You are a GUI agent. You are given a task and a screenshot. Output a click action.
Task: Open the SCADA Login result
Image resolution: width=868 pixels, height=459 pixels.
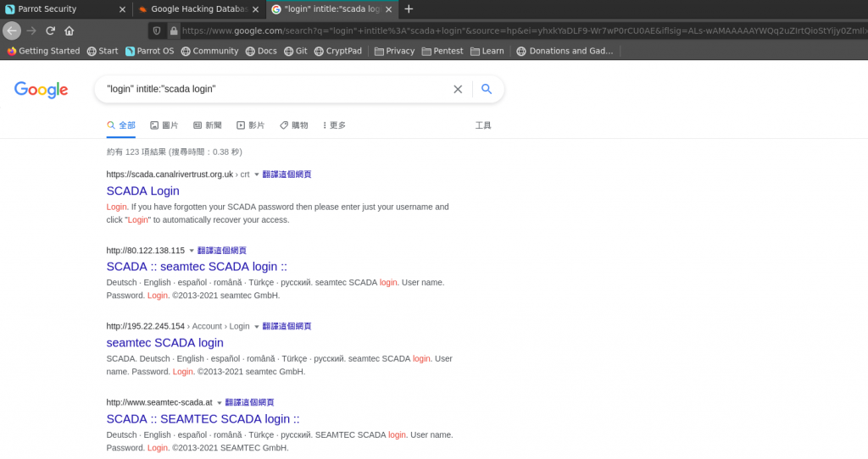point(142,191)
